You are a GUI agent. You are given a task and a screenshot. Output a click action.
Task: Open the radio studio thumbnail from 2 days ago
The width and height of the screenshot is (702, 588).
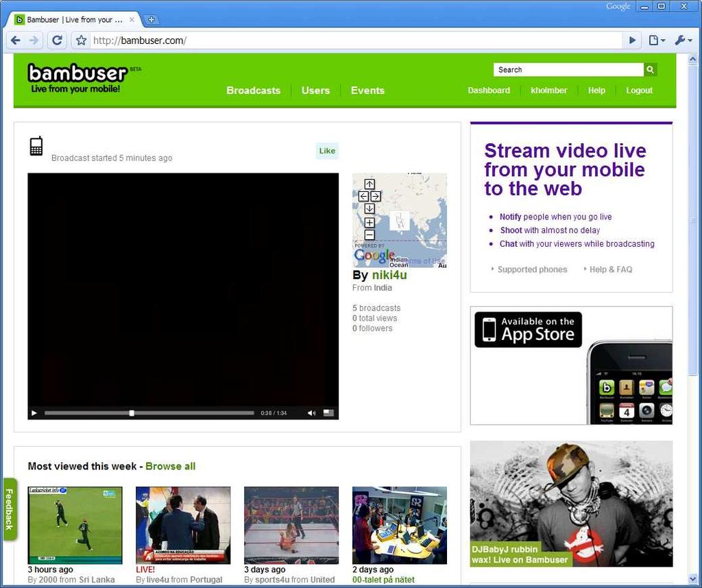(400, 526)
